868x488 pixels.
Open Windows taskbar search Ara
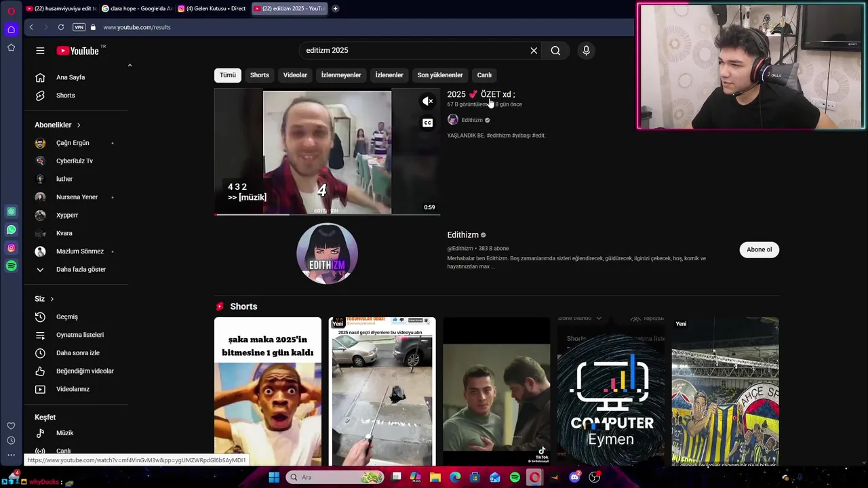click(x=335, y=477)
